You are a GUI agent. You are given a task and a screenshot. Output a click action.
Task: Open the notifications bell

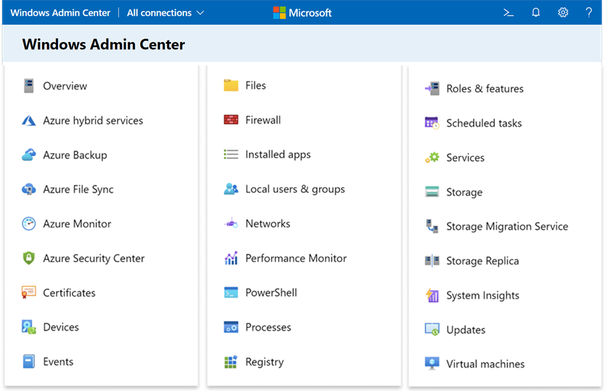(536, 13)
